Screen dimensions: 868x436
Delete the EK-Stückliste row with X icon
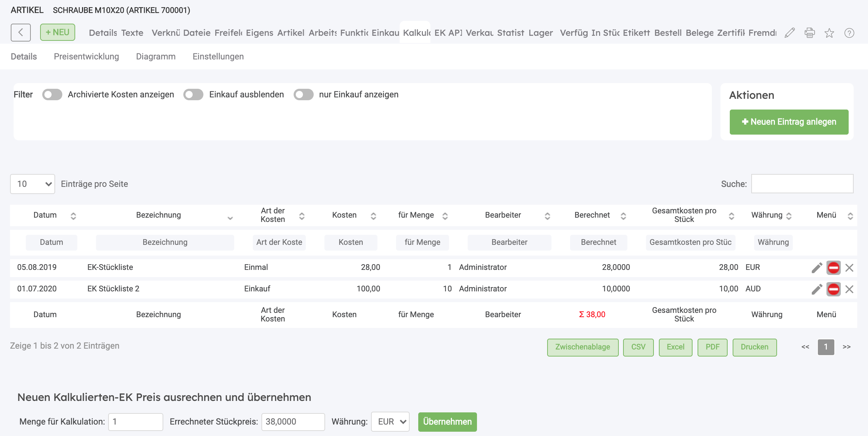click(x=849, y=267)
